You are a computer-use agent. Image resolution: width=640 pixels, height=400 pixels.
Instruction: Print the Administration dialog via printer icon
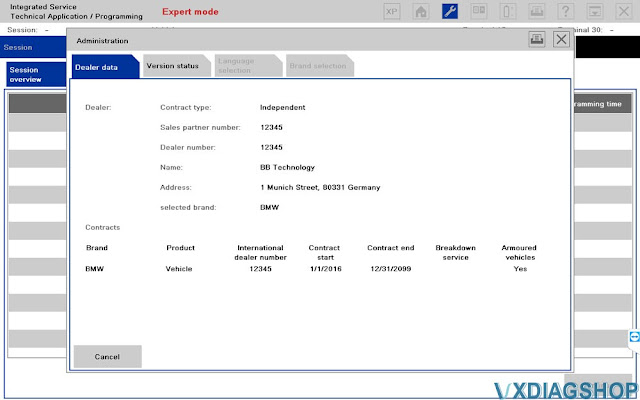point(537,40)
